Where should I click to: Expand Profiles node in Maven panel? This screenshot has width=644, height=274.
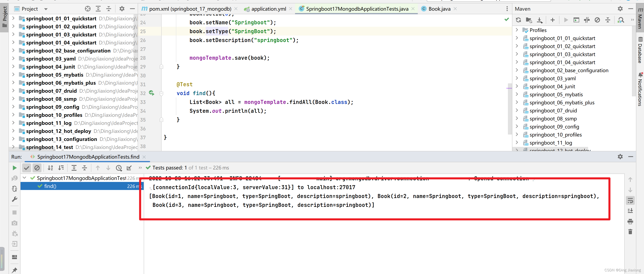pyautogui.click(x=517, y=30)
